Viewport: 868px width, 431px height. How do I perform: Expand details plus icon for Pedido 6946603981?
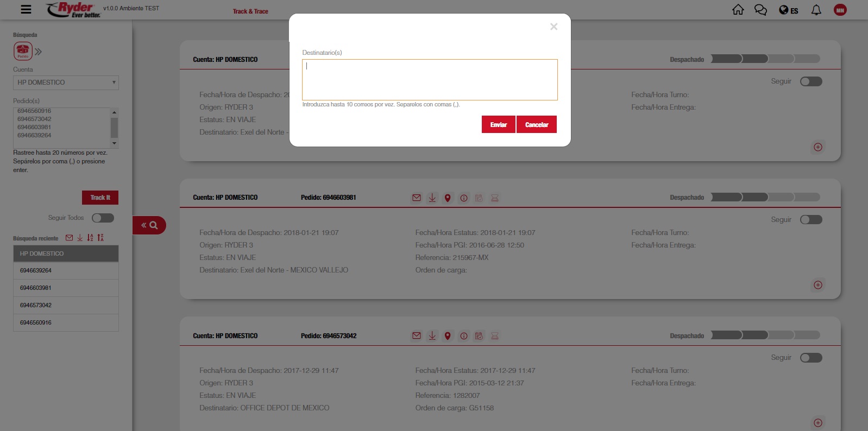pos(818,285)
